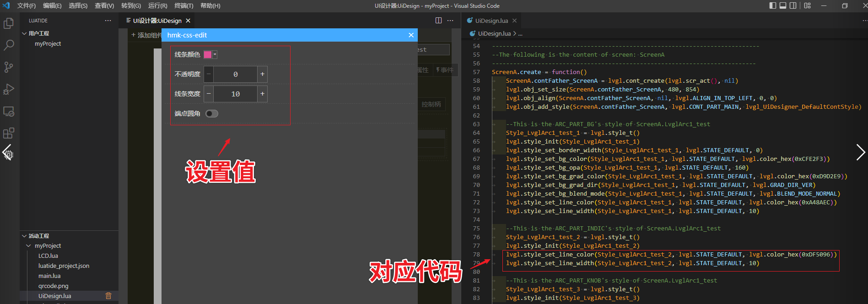Collapse the myProject folder under 活动工程
Viewport: 868px width, 304px height.
[28, 246]
